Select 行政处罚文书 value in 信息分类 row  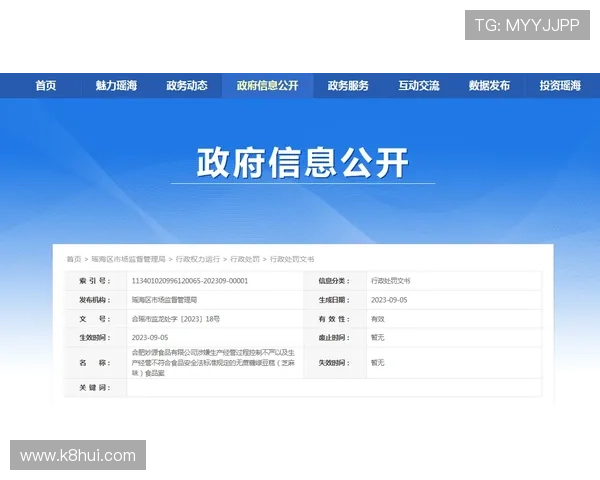pyautogui.click(x=390, y=281)
